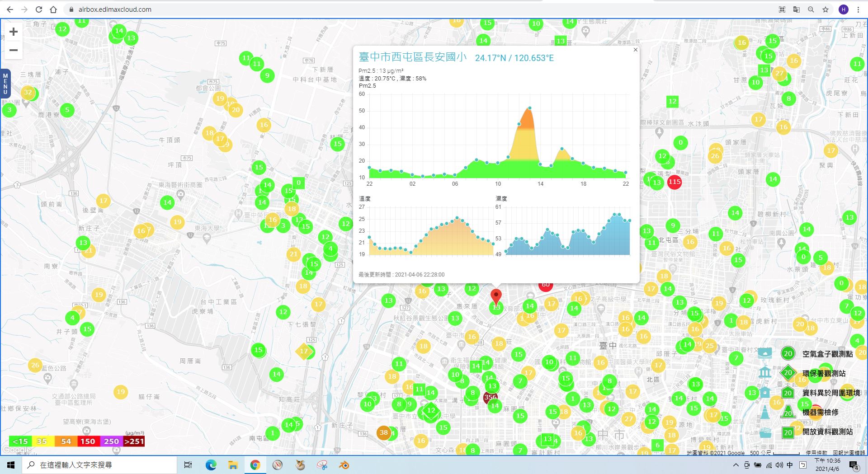868x474 pixels.
Task: Open Task View on the taskbar
Action: click(x=188, y=465)
